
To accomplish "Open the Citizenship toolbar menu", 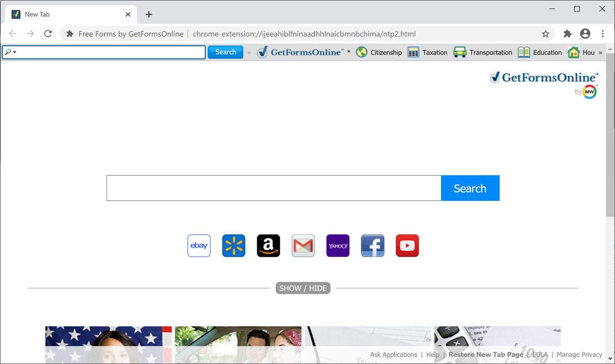I will tap(379, 52).
